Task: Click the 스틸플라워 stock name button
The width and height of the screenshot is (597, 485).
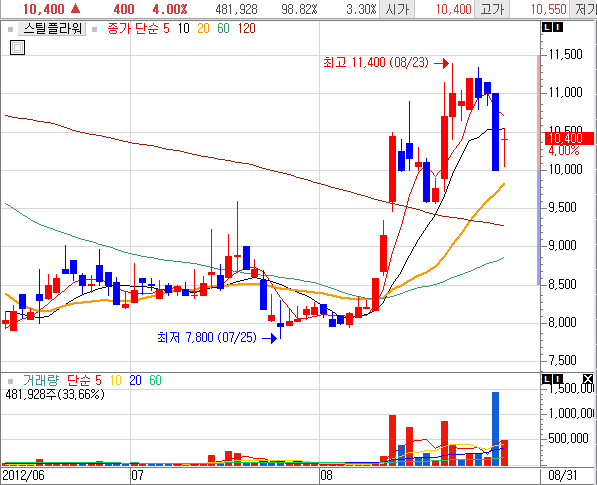Action: [x=52, y=29]
